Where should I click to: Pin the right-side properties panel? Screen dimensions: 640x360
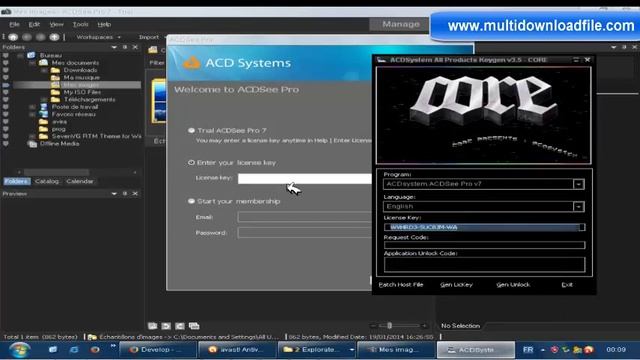pyautogui.click(x=624, y=47)
